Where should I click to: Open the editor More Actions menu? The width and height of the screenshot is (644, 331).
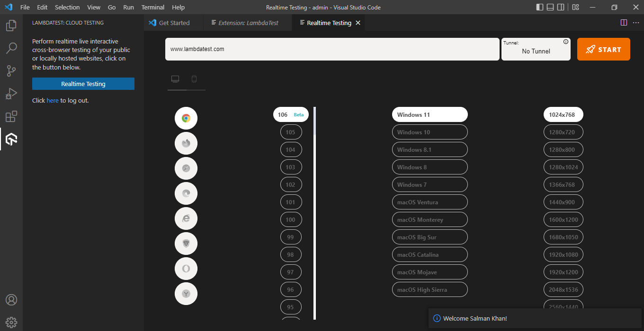pos(636,23)
